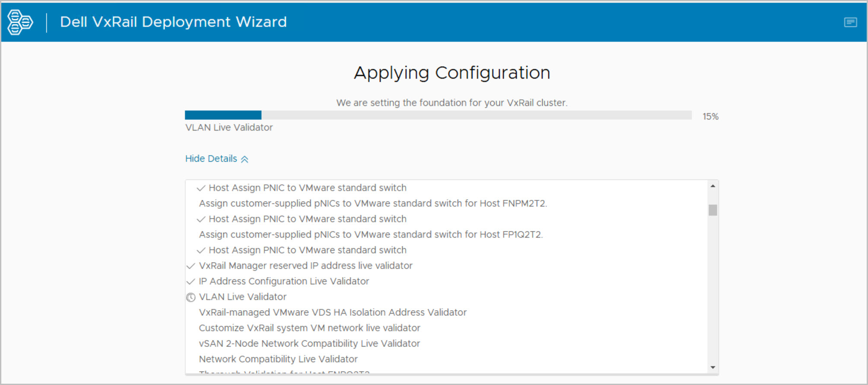Click checkmark beside VxRail Manager reserved IP validator
This screenshot has height=385, width=868.
(x=191, y=266)
